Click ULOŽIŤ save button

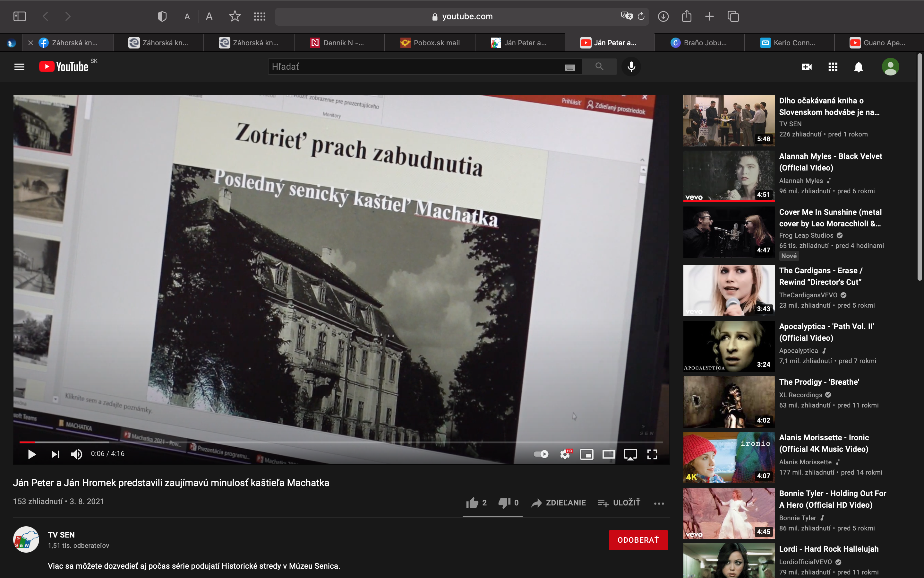click(619, 503)
